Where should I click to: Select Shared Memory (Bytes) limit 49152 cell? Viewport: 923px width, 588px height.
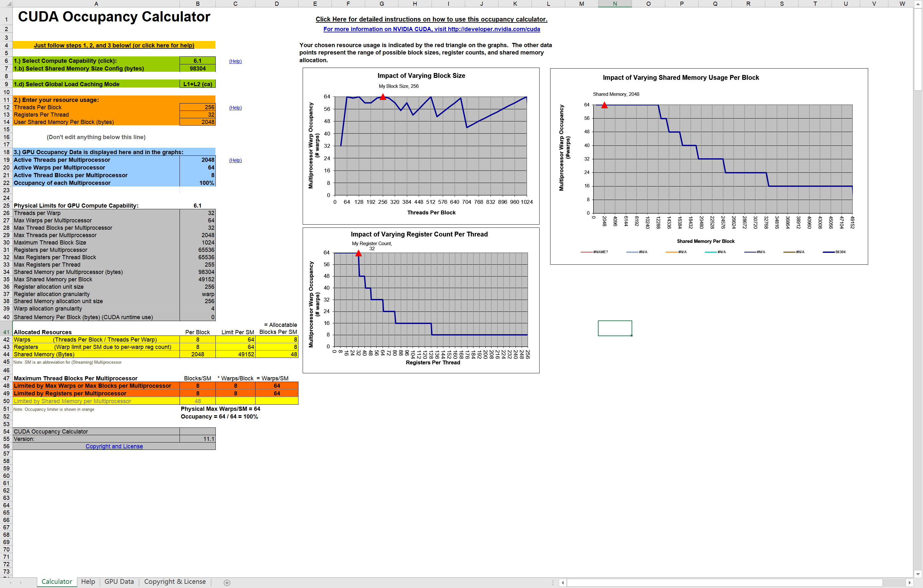click(235, 354)
